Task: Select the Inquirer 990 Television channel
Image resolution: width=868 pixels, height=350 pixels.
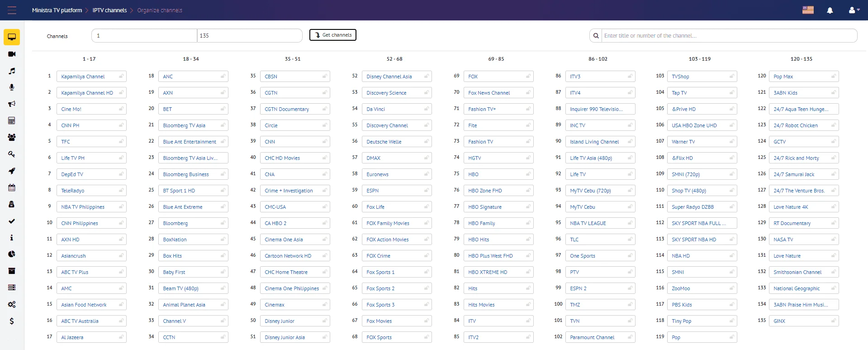Action: click(600, 109)
